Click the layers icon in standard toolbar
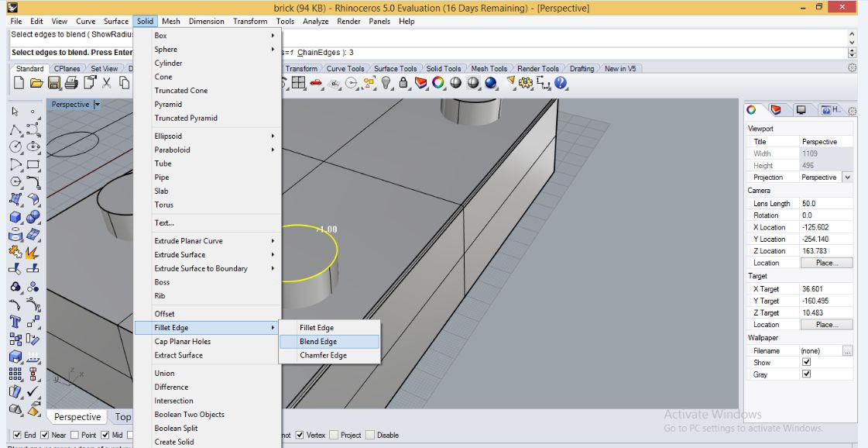The height and width of the screenshot is (448, 868). click(421, 83)
